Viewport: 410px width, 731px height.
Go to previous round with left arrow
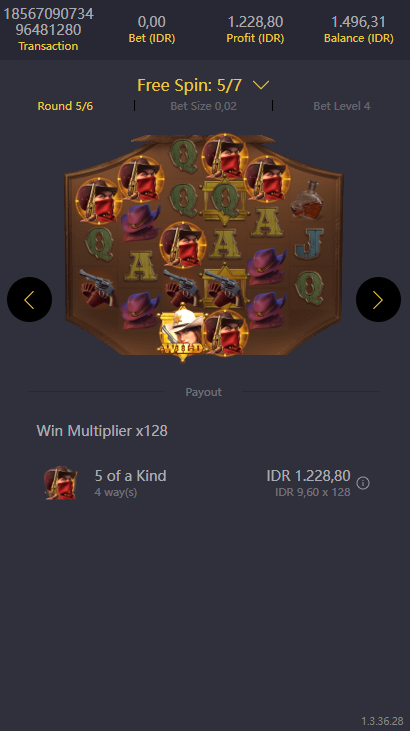[x=29, y=300]
